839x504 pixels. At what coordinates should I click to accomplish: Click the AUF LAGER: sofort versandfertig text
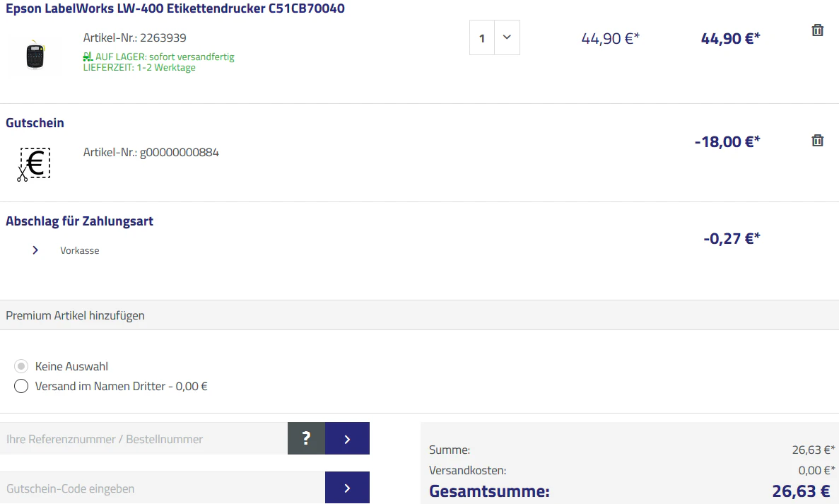point(165,57)
